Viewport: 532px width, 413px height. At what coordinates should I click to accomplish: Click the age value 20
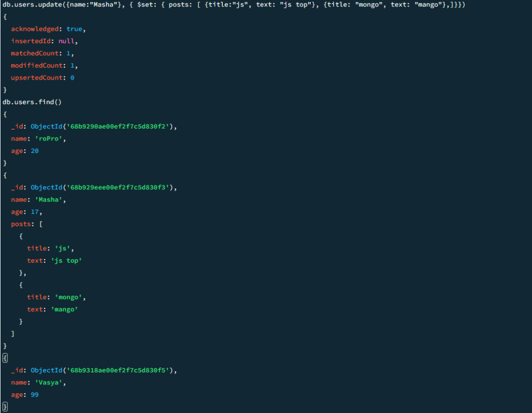click(x=34, y=151)
